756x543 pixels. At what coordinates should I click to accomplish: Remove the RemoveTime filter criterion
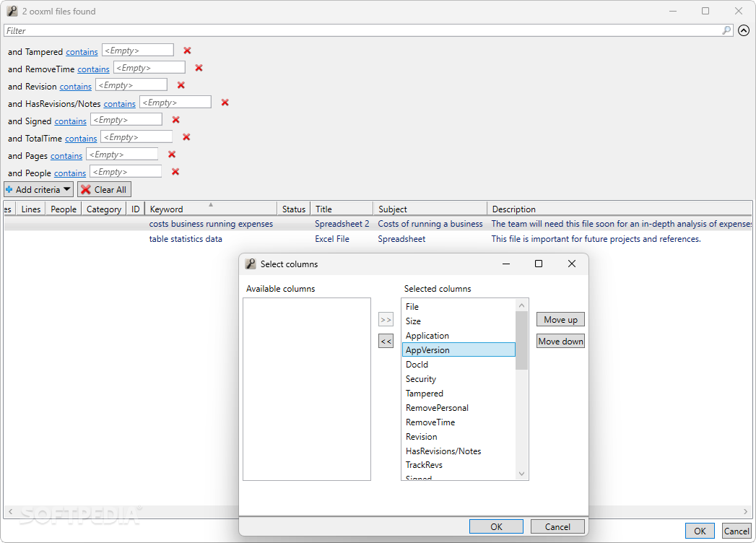point(199,68)
